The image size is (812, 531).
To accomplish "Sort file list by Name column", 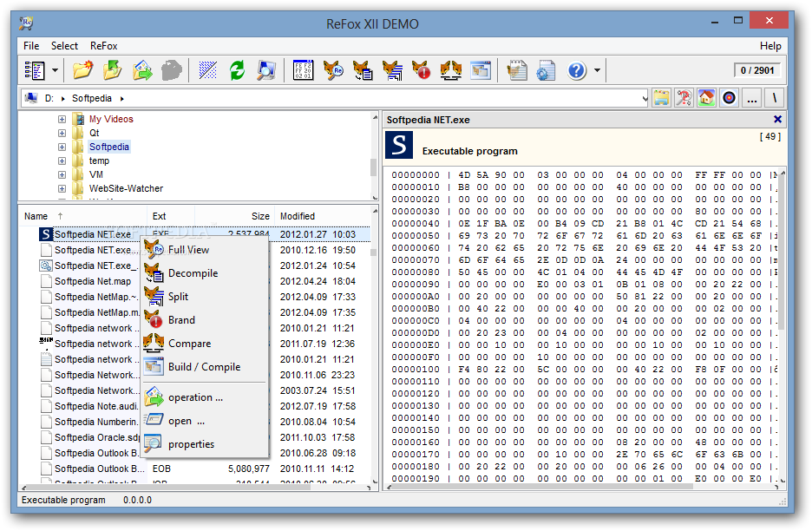I will point(83,216).
